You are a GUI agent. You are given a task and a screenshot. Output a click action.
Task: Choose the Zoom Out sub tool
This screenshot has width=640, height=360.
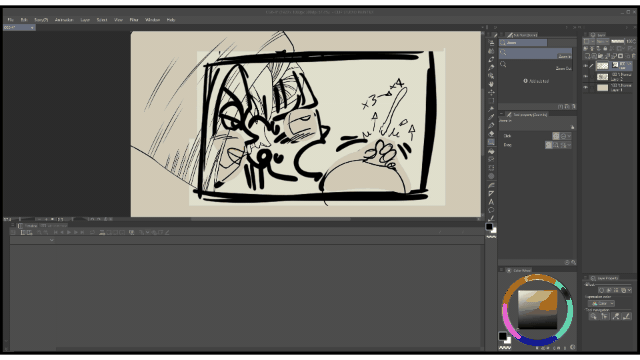536,66
